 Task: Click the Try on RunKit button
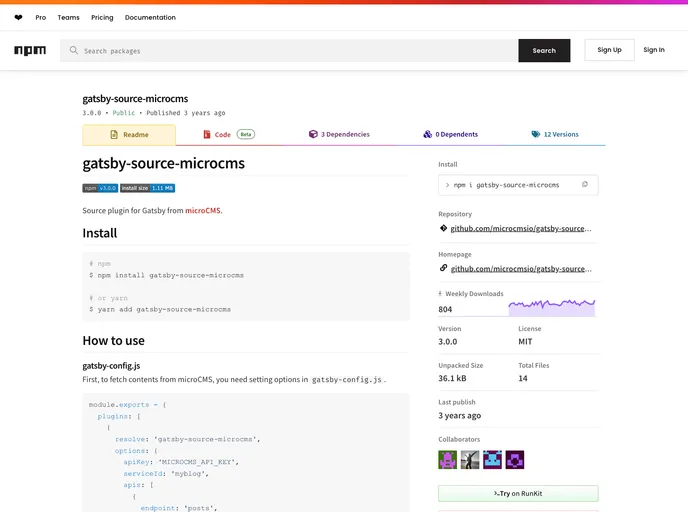[518, 494]
